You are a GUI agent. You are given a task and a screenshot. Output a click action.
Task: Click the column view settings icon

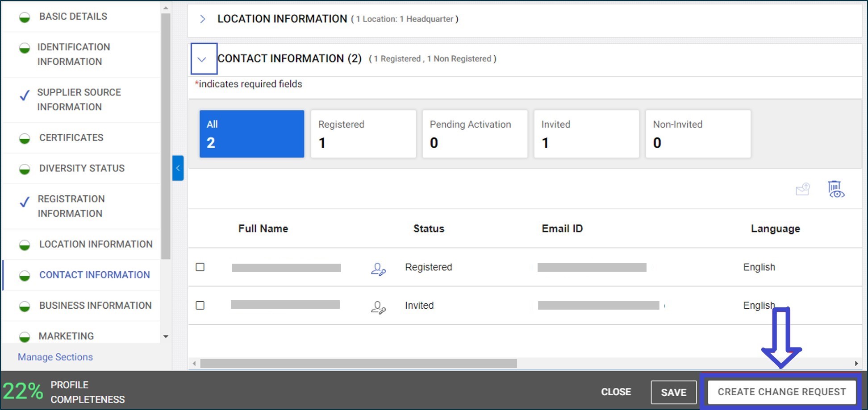click(836, 189)
